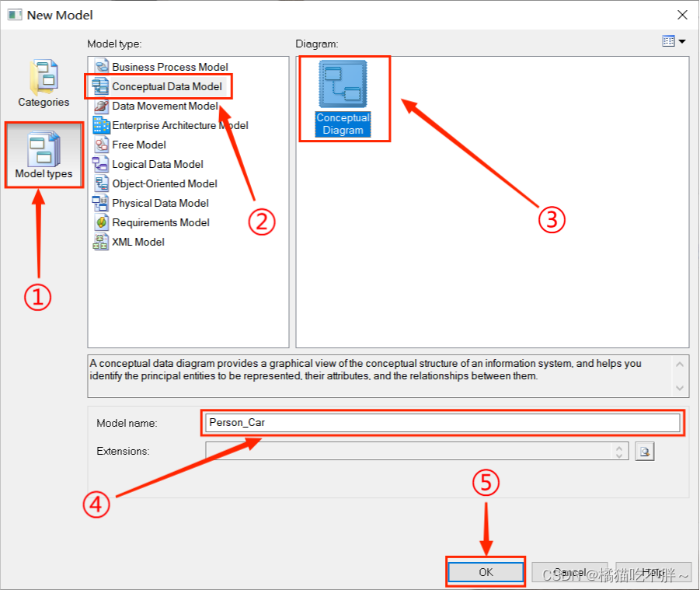Click the Data Movement Model icon
The image size is (700, 590).
(101, 106)
